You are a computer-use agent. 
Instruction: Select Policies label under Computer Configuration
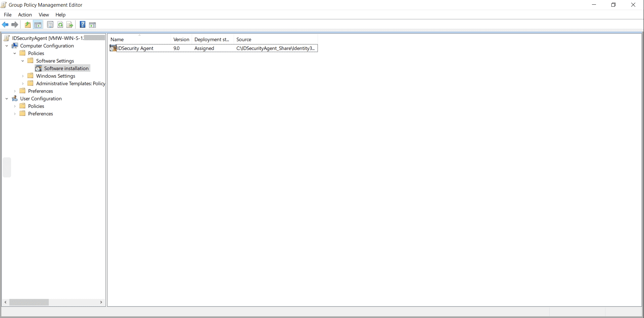[x=36, y=53]
